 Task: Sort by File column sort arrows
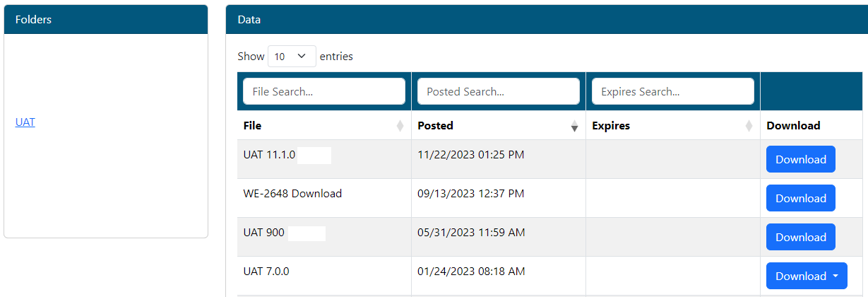[400, 126]
